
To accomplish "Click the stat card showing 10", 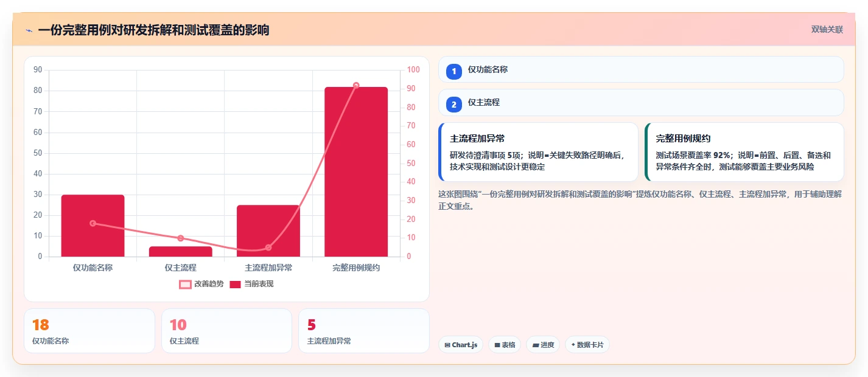I will [x=226, y=331].
